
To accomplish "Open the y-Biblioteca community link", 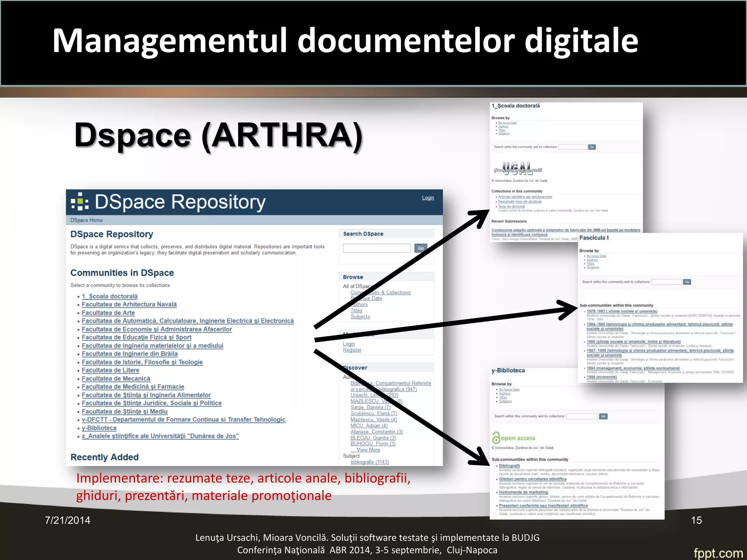I will (99, 428).
